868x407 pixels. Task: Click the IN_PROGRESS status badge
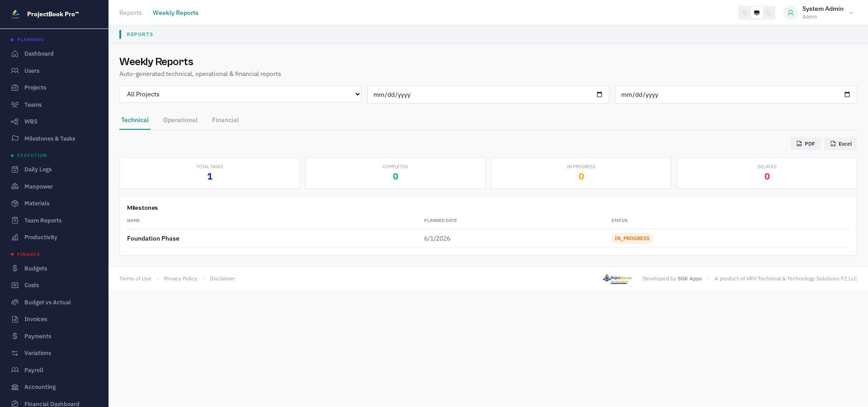click(632, 238)
